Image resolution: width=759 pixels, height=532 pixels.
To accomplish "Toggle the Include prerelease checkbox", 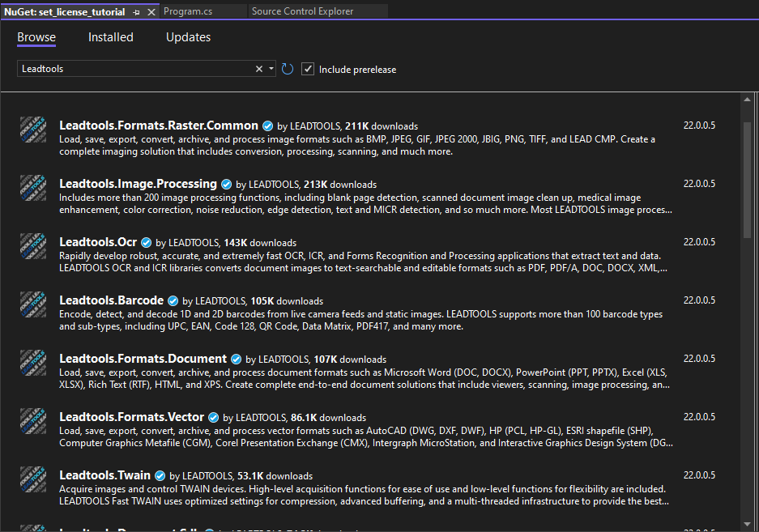I will [308, 69].
